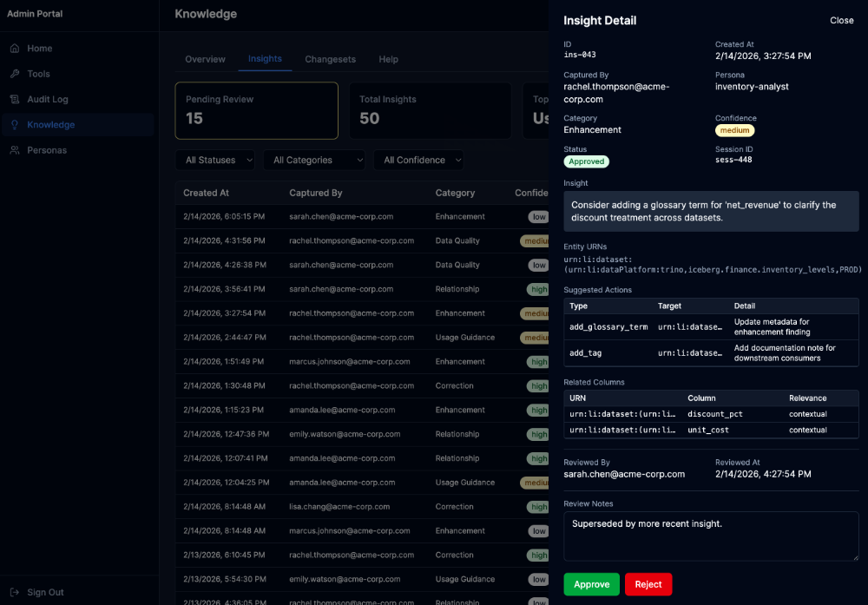Click into the Review Notes text field
Viewport: 868px width, 605px height.
point(711,536)
